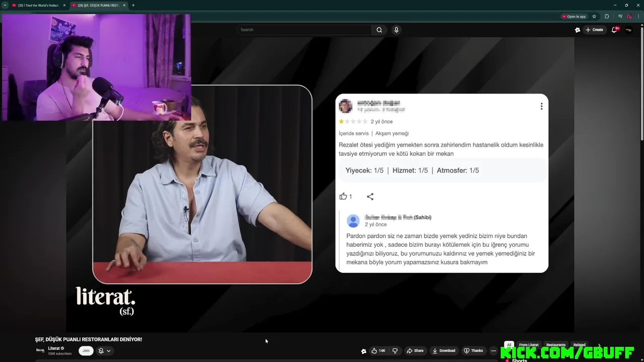Select the "All" filter chip
Screen dimensions: 644x362
point(509,345)
